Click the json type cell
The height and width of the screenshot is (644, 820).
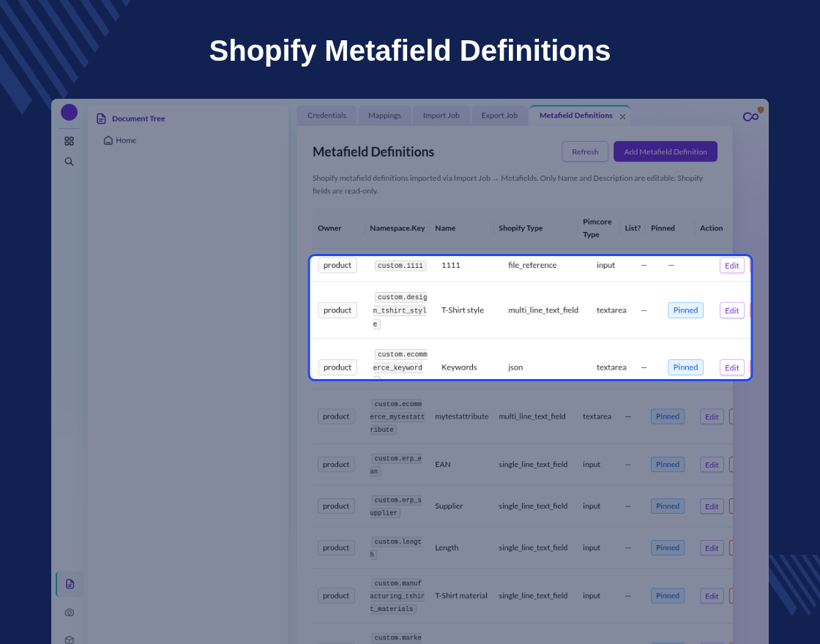click(x=515, y=367)
